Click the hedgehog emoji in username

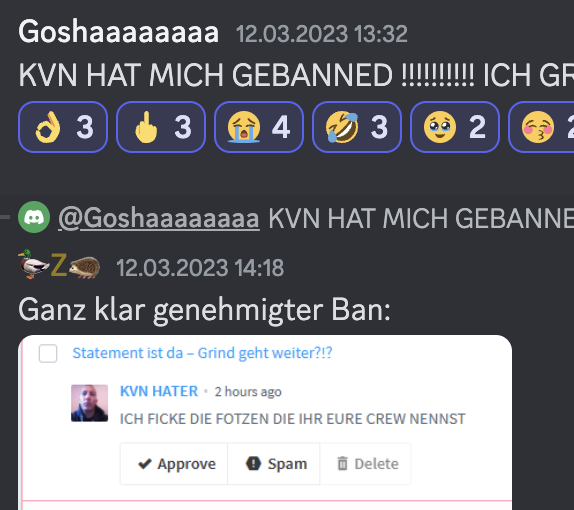[85, 268]
